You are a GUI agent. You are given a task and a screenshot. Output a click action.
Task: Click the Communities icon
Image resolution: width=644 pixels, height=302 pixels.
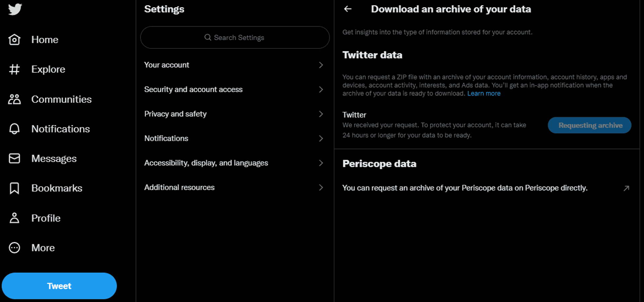[x=14, y=99]
